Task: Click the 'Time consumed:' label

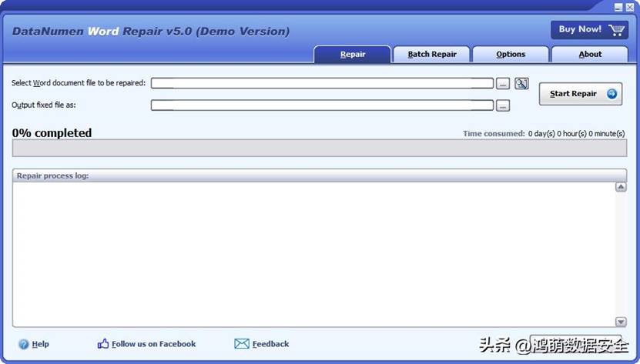Action: click(494, 133)
